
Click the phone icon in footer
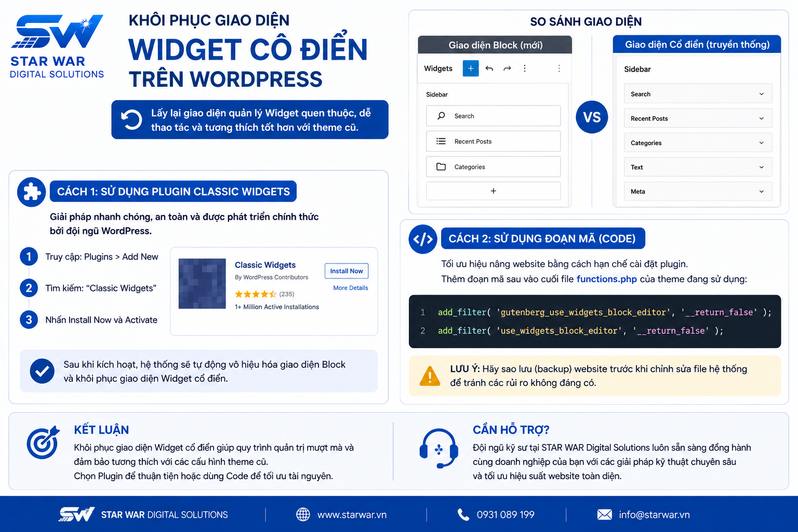tap(463, 514)
